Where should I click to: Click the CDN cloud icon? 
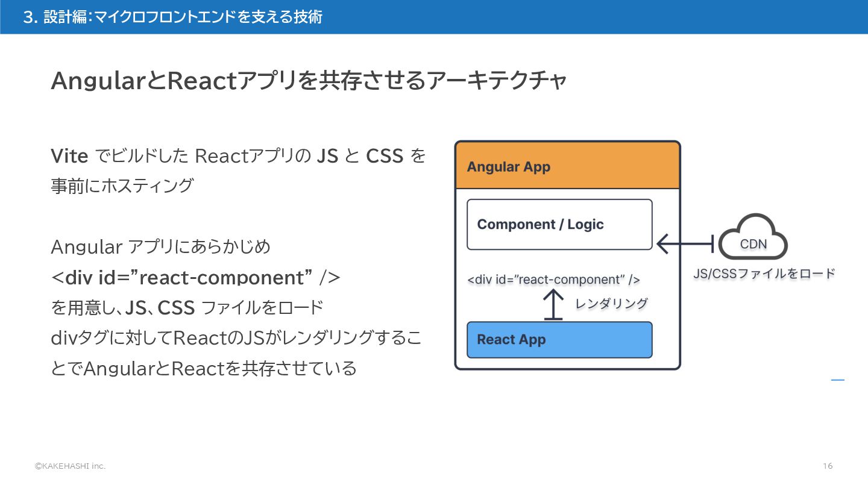[753, 237]
